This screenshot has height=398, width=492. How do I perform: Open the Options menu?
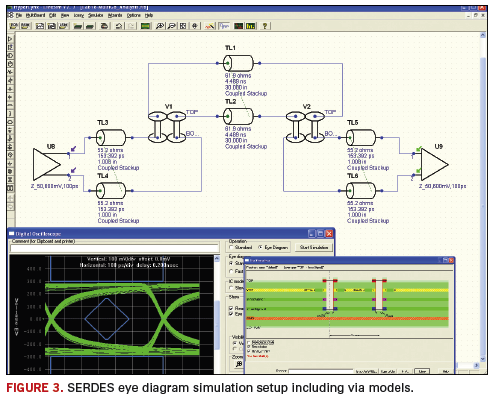pos(133,15)
